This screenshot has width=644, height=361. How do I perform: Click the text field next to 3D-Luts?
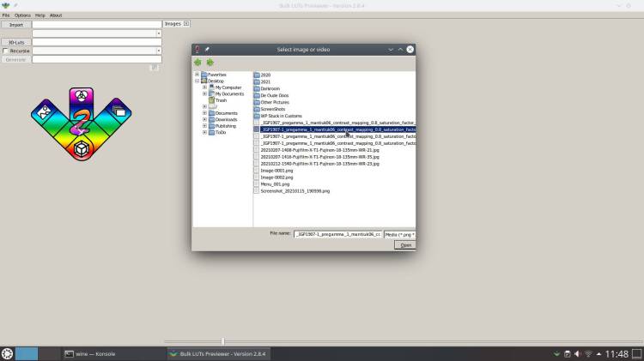coord(97,42)
